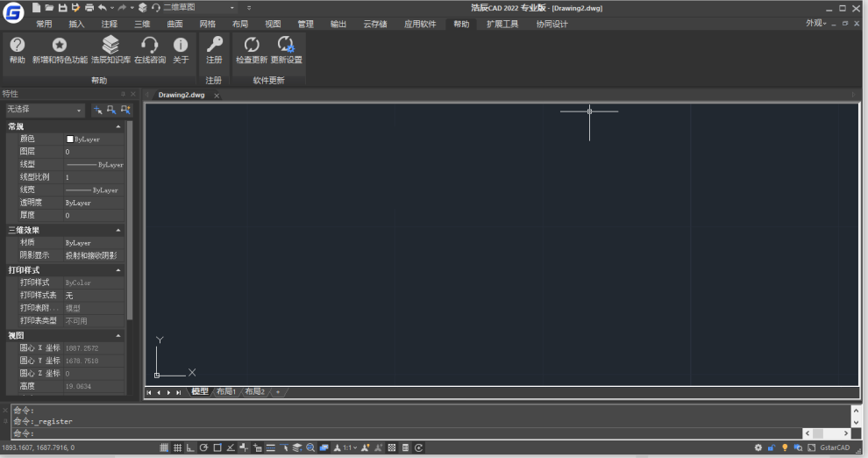
Task: Add a new layout with the plus tab
Action: [x=278, y=392]
